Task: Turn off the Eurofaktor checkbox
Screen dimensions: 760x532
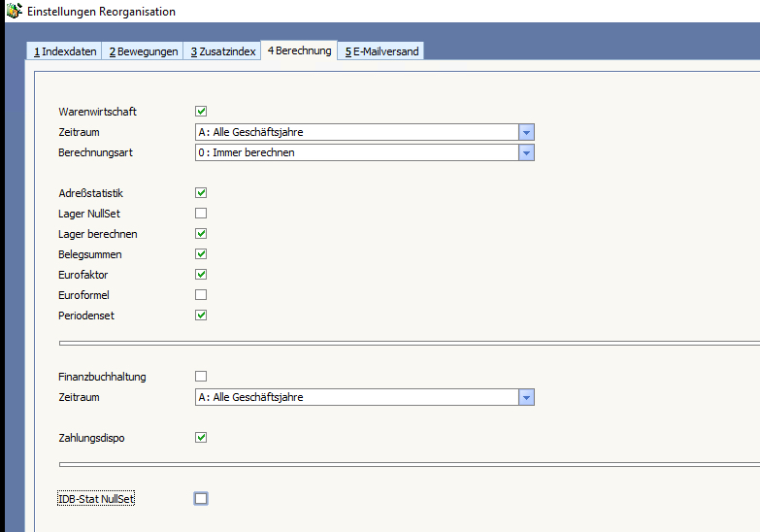Action: point(201,275)
